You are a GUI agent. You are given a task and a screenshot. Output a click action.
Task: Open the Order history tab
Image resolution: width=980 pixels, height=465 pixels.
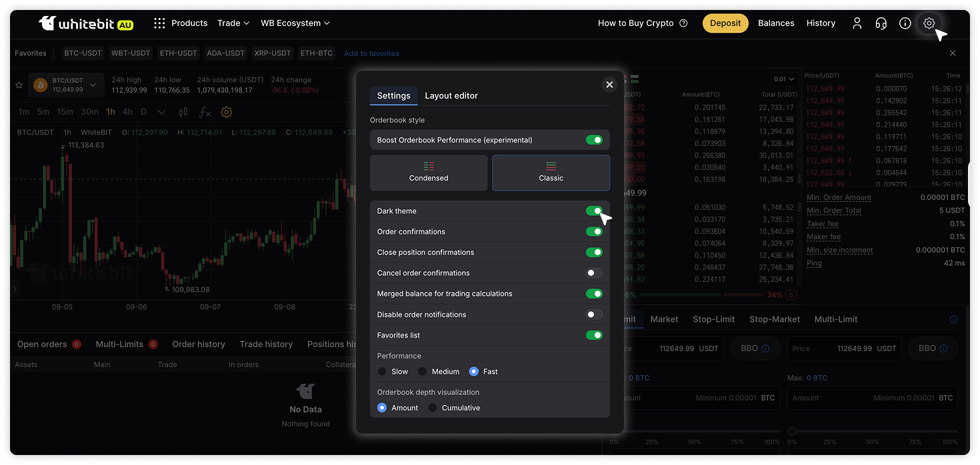click(199, 344)
